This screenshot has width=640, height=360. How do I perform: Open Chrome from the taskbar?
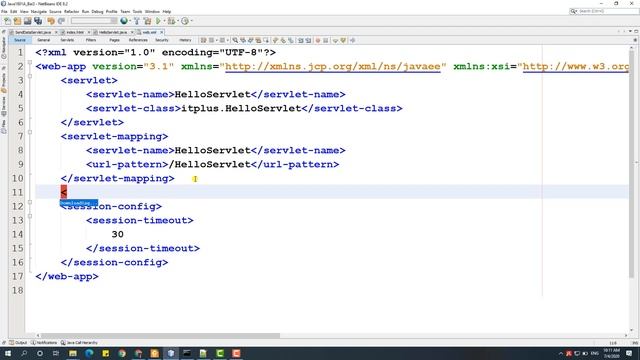click(x=122, y=353)
